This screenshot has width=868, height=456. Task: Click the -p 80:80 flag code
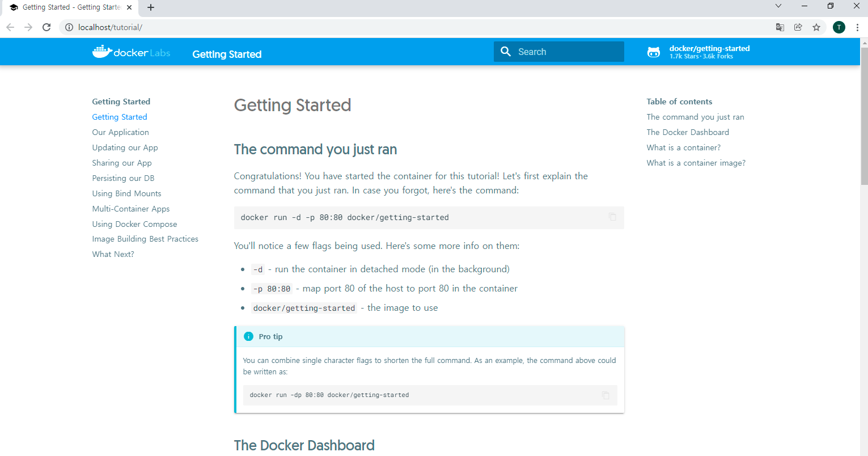click(272, 289)
